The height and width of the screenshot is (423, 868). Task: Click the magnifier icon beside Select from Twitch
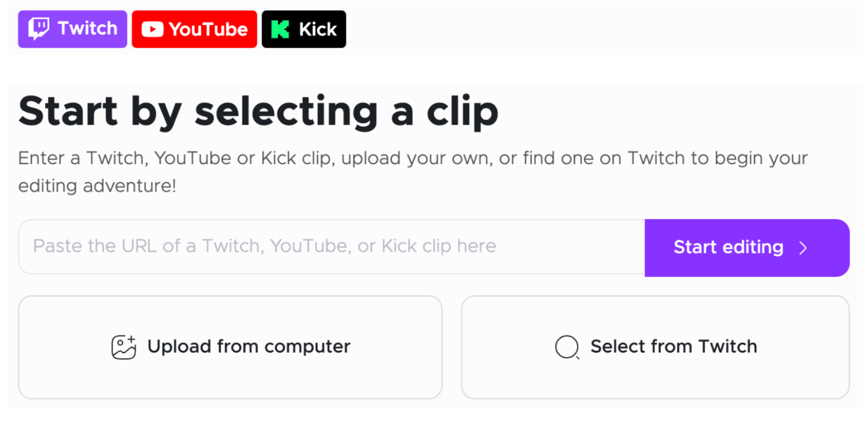(x=567, y=347)
